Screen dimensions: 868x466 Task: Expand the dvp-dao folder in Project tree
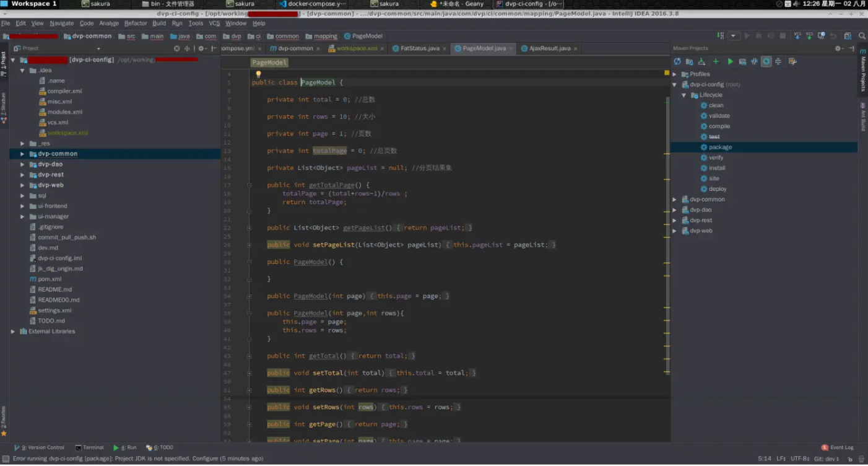(x=22, y=164)
